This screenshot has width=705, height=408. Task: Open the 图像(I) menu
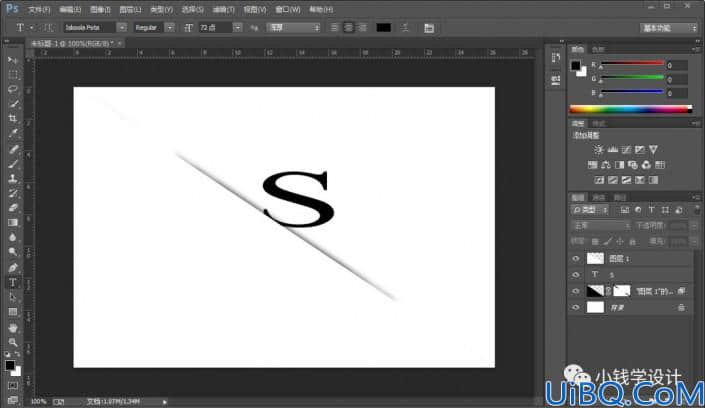pos(100,9)
